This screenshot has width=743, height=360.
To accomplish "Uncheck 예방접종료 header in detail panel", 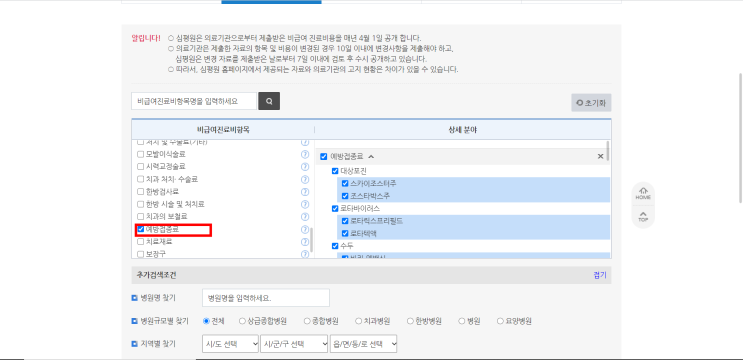I will (x=324, y=157).
